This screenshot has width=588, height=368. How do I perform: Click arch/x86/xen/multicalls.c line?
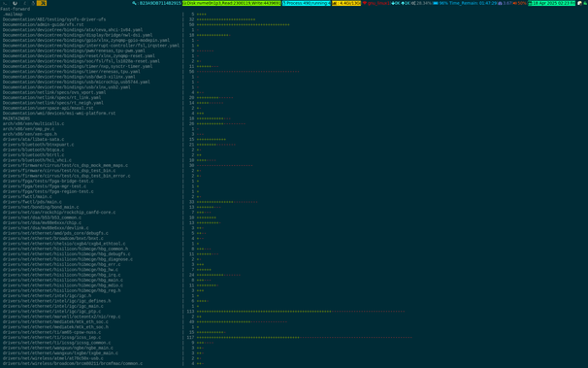[33, 123]
